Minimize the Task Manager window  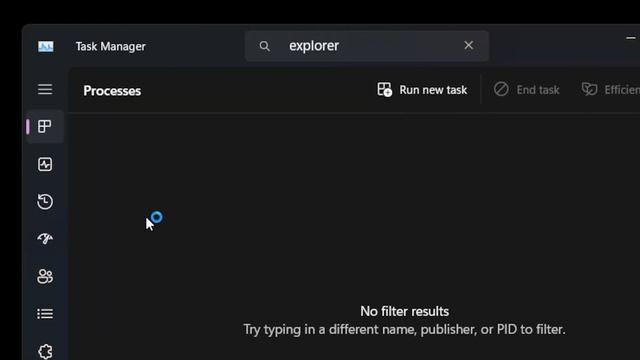click(631, 38)
